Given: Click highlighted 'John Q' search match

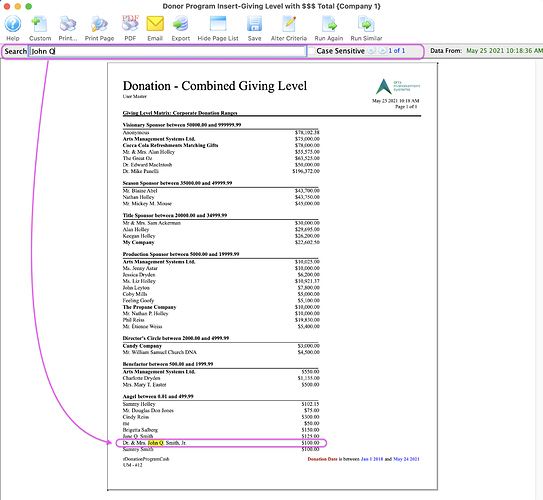Looking at the screenshot, I should pyautogui.click(x=155, y=443).
